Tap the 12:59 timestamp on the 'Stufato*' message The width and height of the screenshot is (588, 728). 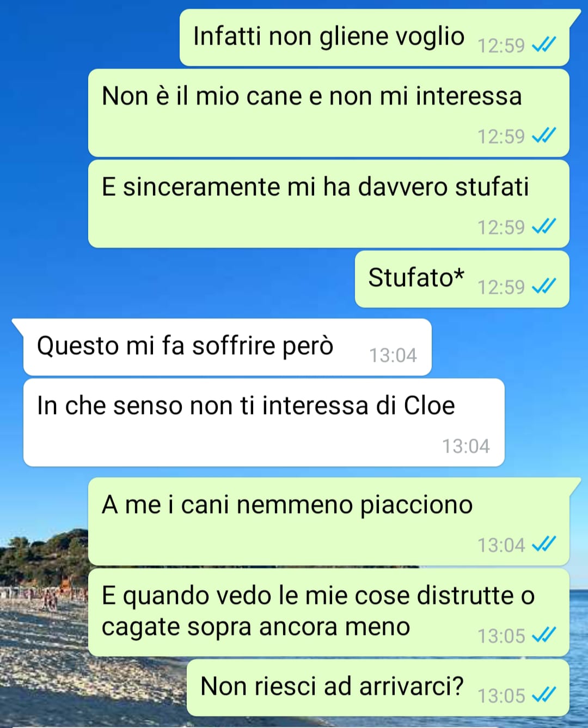coord(501,287)
